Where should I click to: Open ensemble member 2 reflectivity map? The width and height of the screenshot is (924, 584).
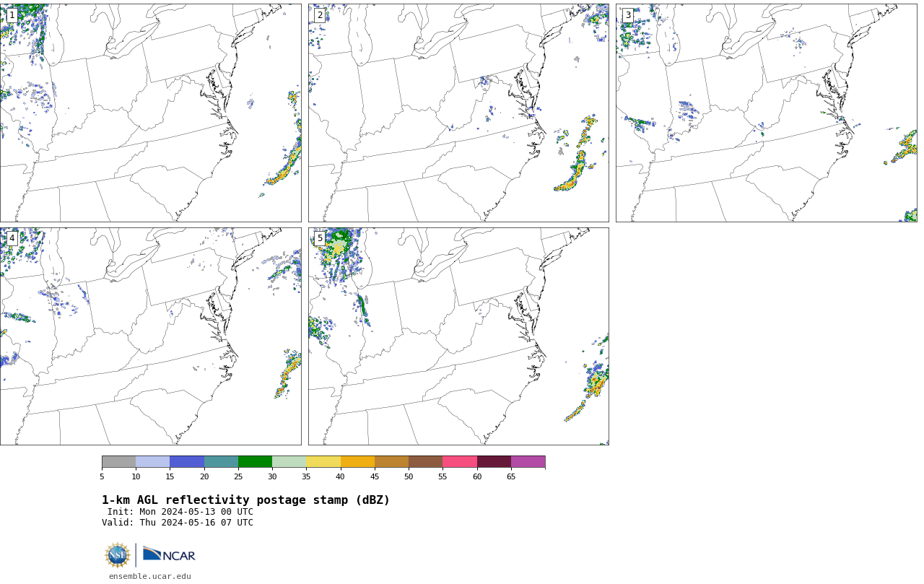pos(458,113)
